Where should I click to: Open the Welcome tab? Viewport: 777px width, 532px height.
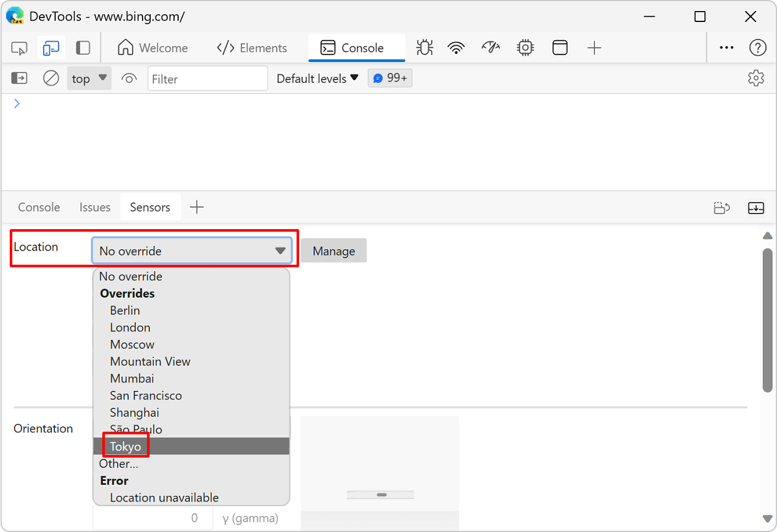(153, 48)
